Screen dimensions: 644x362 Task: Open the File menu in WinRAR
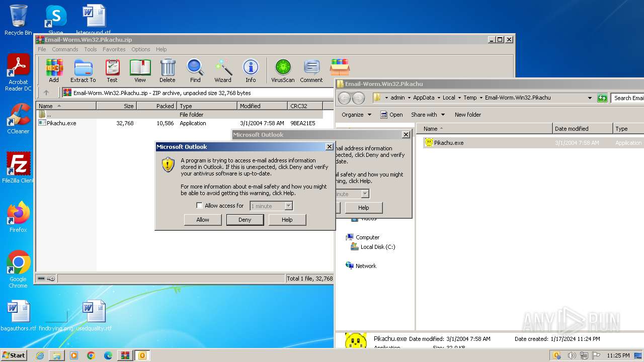(42, 49)
